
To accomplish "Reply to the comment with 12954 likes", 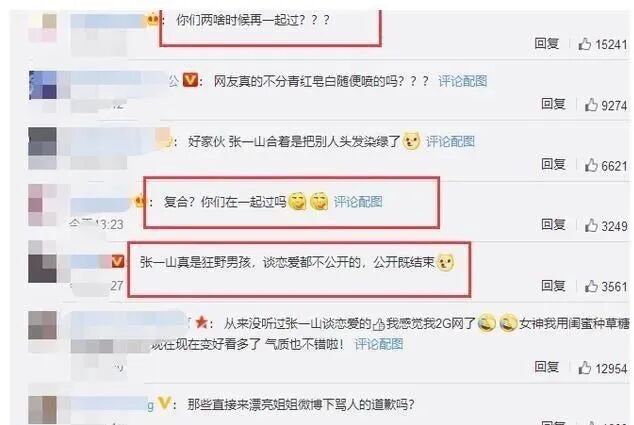I will click(x=547, y=367).
